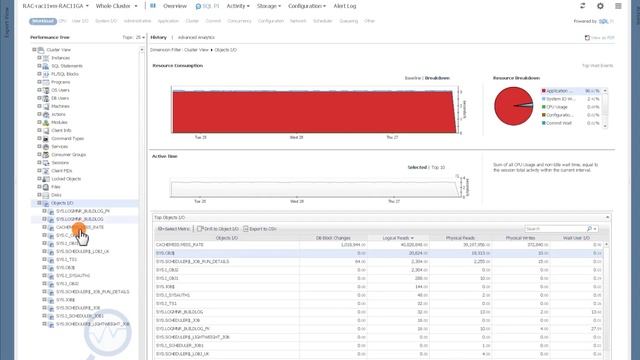Click Cluster View in the dimension breadcrumb
The height and width of the screenshot is (360, 640).
click(196, 50)
